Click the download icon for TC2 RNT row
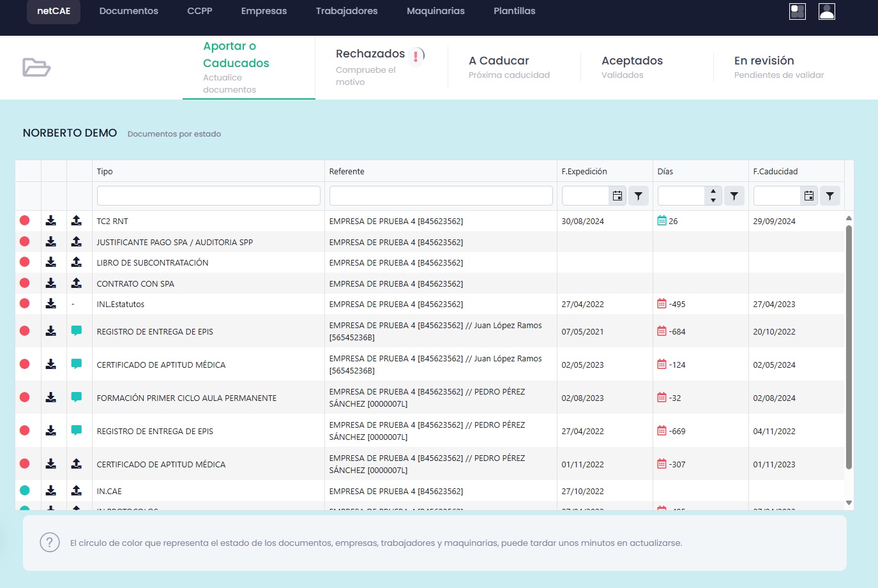This screenshot has width=878, height=588. [x=51, y=221]
